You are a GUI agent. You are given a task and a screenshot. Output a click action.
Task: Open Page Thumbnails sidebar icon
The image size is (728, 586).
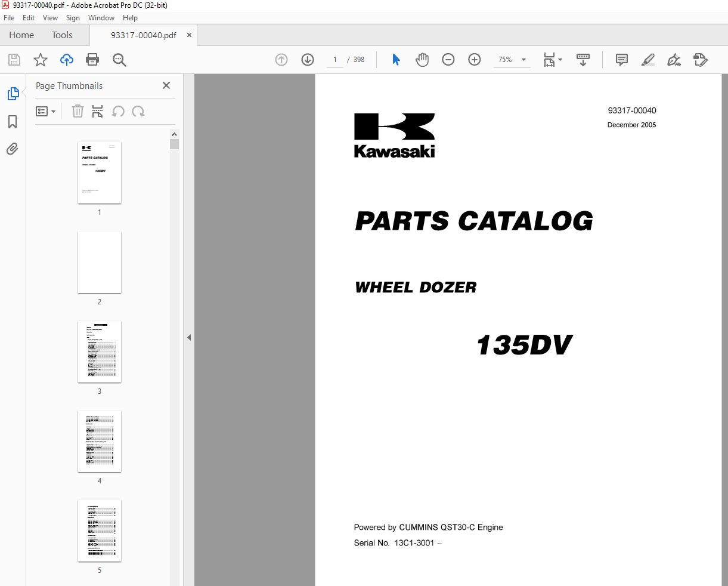[13, 94]
